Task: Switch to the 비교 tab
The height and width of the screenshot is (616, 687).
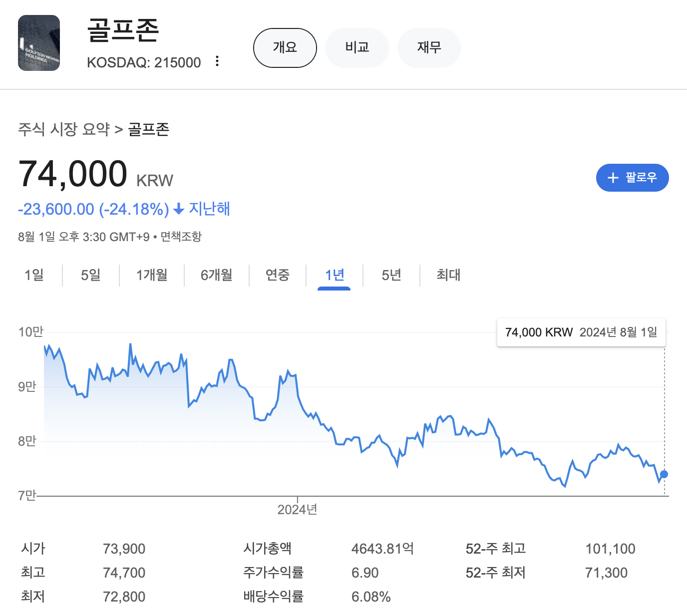Action: point(357,48)
